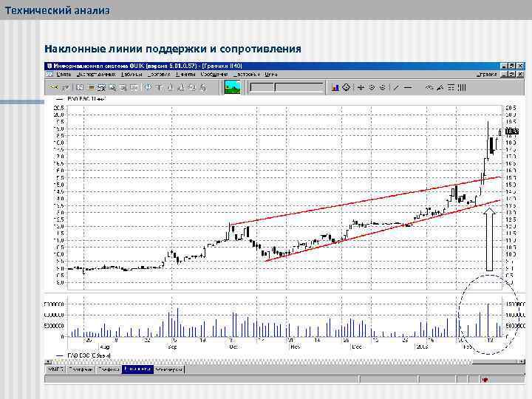Click the first magnifier icon after the crosshair
Viewport: 532px width, 399px height.
(372, 88)
